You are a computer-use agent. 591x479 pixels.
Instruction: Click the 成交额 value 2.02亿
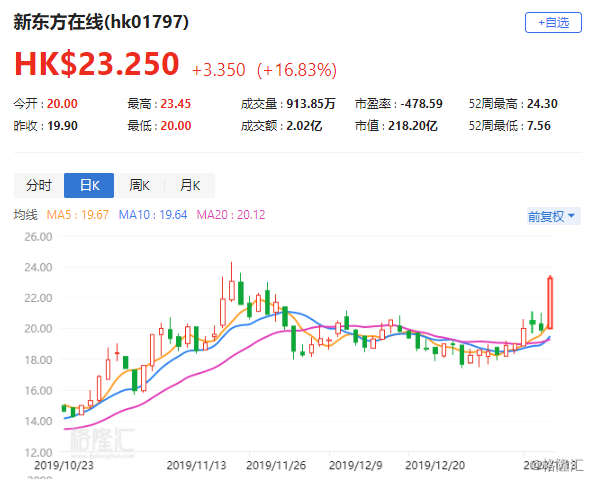[304, 125]
